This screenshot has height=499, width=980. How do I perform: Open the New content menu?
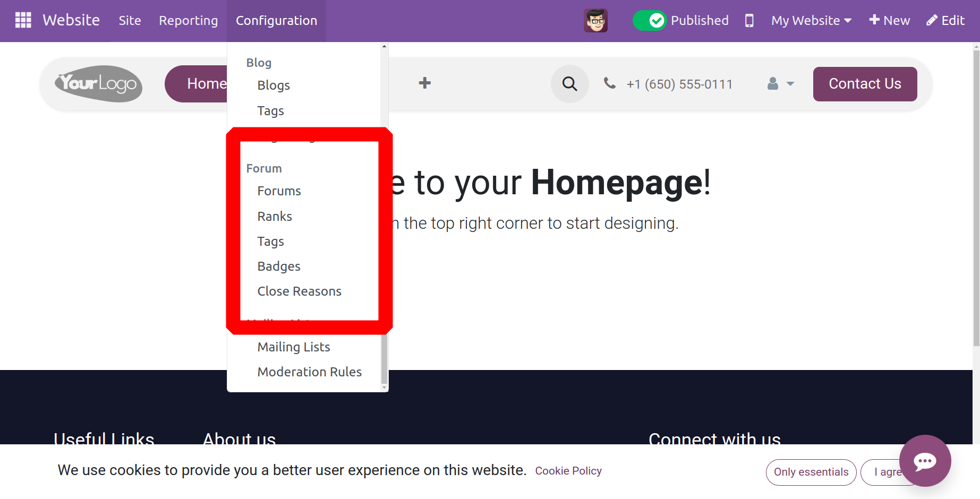click(889, 21)
